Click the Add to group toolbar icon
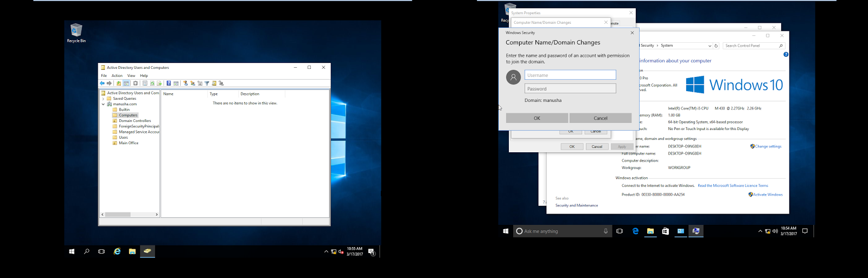Viewport: 868px width, 278px height. [221, 83]
